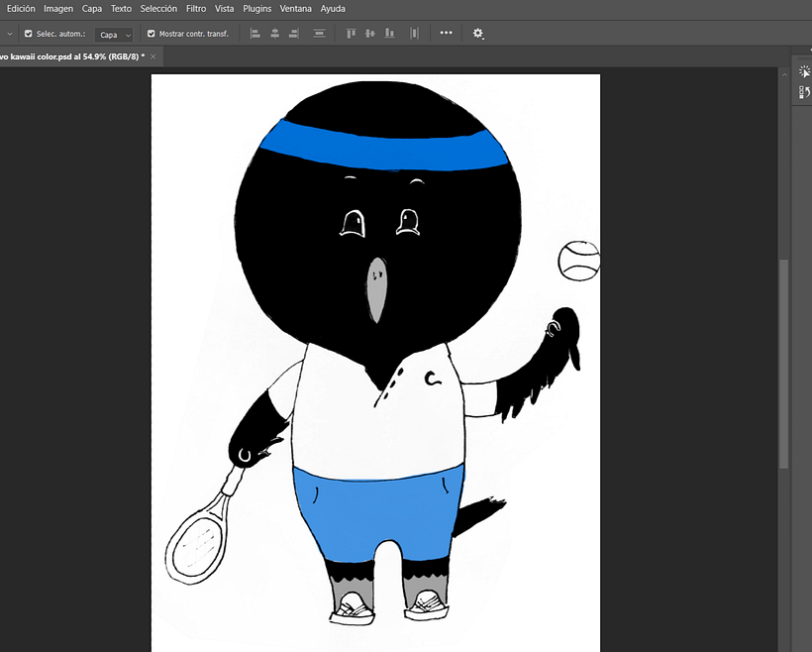Open more align options three-dots button

(x=446, y=33)
